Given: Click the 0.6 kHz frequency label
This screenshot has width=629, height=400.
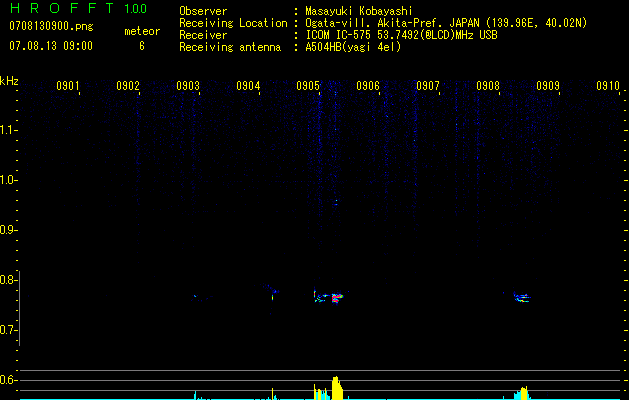Looking at the screenshot, I should [8, 380].
